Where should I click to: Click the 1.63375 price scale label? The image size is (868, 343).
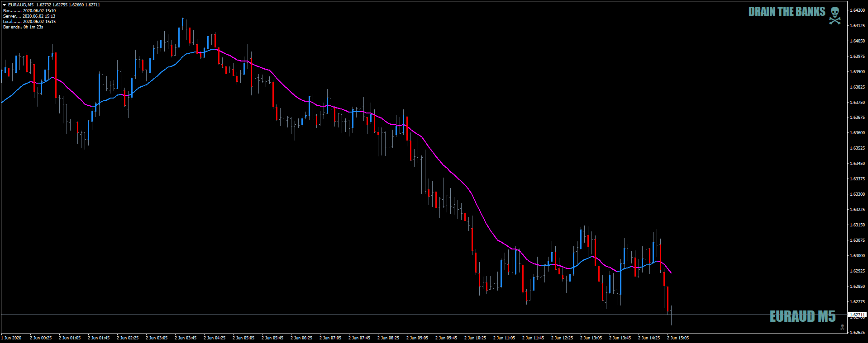(857, 179)
